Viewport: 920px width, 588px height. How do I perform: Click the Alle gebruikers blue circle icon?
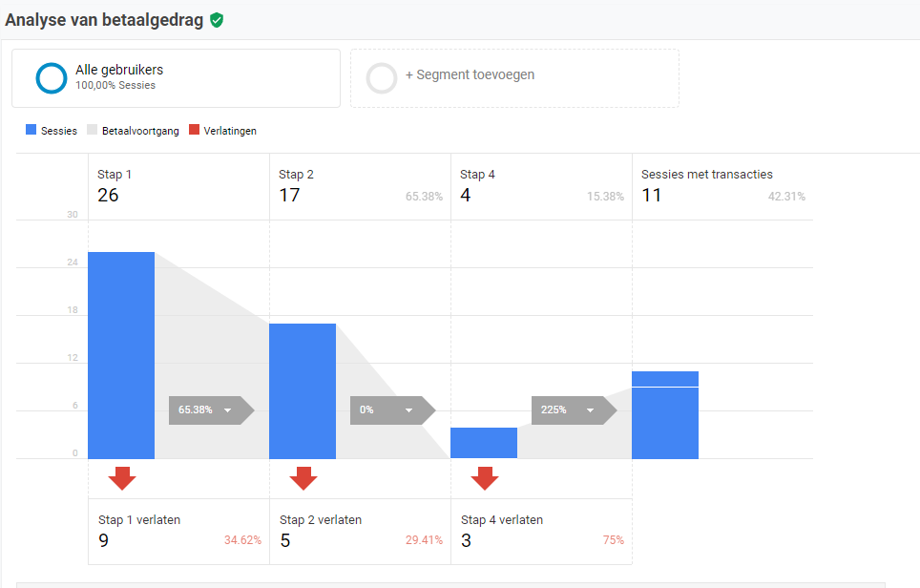(x=51, y=78)
